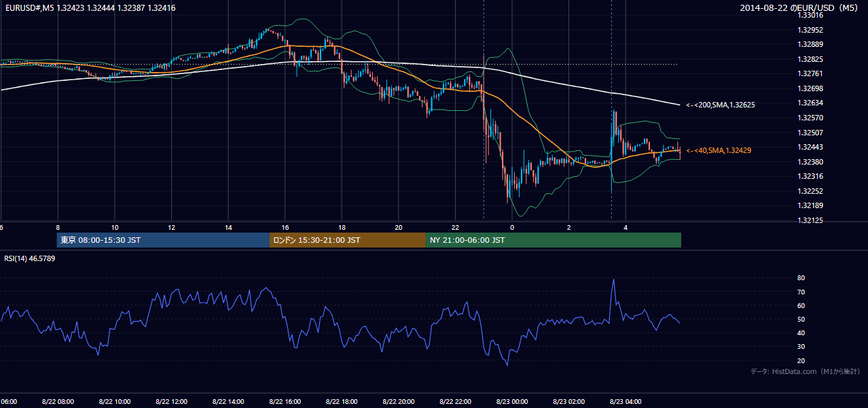Screen dimensions: 868x408
Task: Click price axis value 1.32698
Action: pos(810,88)
